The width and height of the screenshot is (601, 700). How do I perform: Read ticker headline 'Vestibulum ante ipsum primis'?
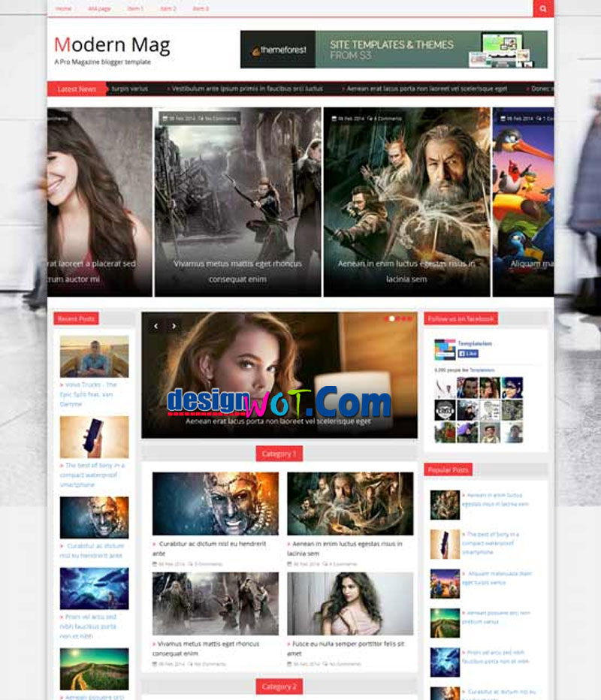click(x=247, y=89)
